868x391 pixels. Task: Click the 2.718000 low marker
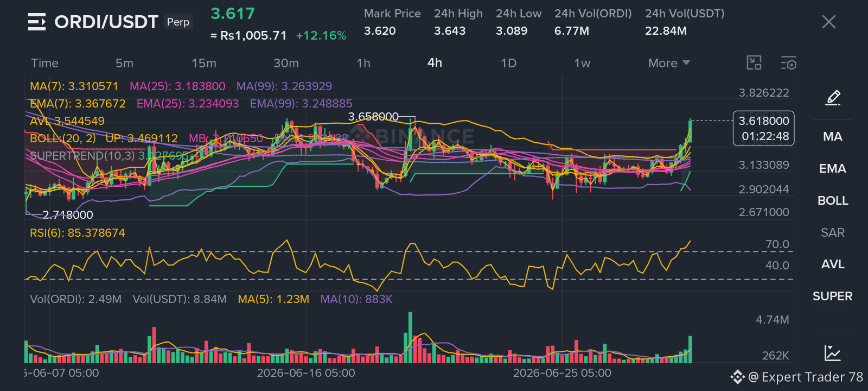coord(68,215)
